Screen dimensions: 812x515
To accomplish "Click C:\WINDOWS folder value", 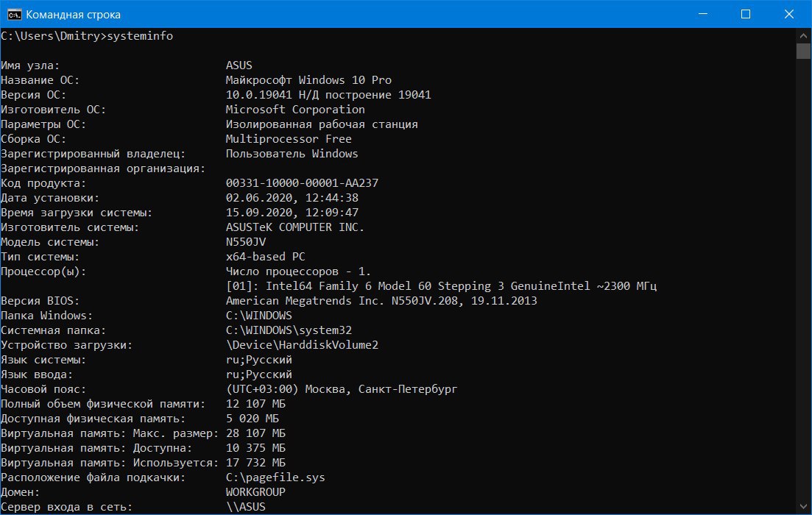I will tap(259, 315).
